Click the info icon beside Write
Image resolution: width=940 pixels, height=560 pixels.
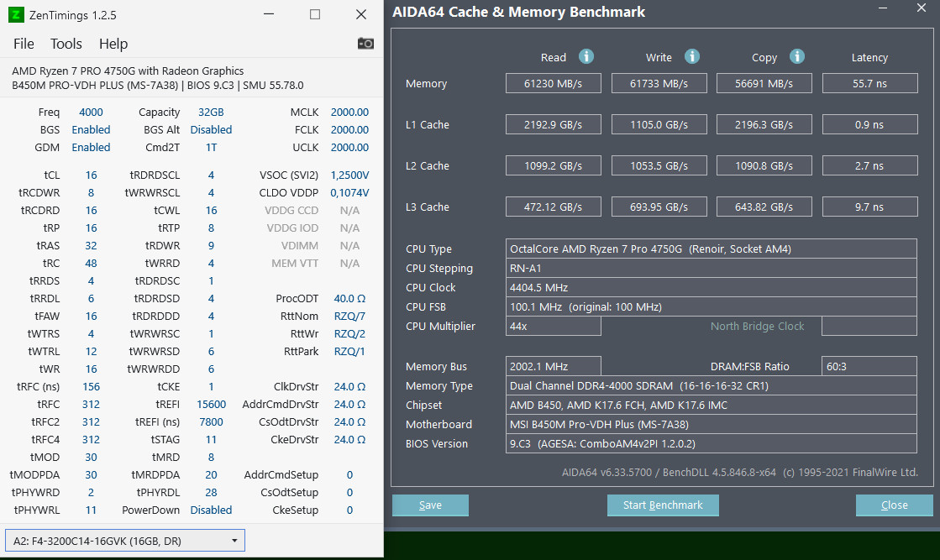[692, 56]
